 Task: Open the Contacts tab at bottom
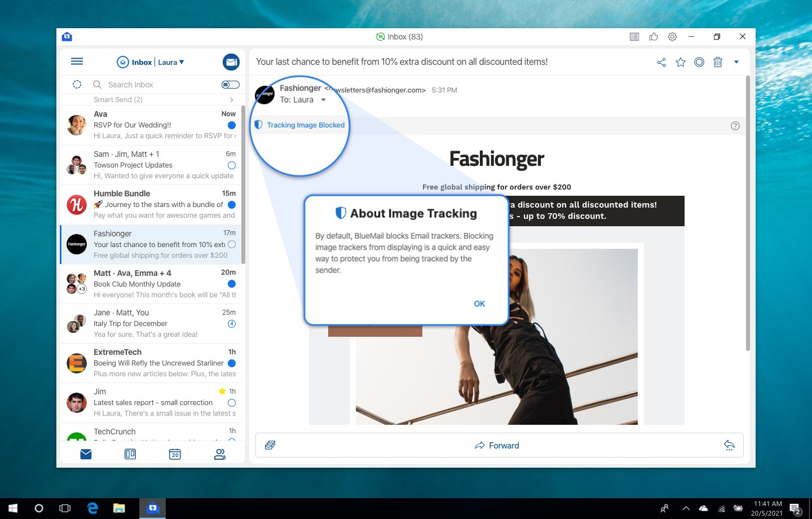(x=220, y=454)
